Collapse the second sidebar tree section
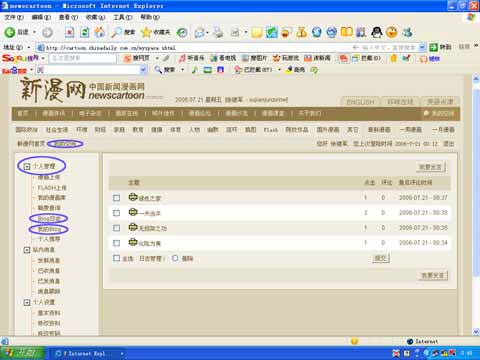 click(x=27, y=250)
